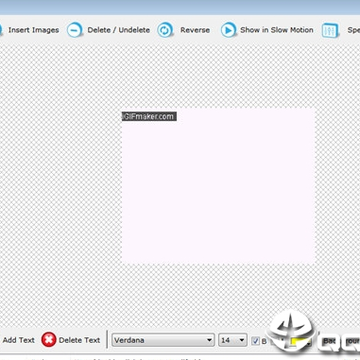This screenshot has width=360, height=360.
Task: Click the Delete Text label
Action: pyautogui.click(x=79, y=340)
